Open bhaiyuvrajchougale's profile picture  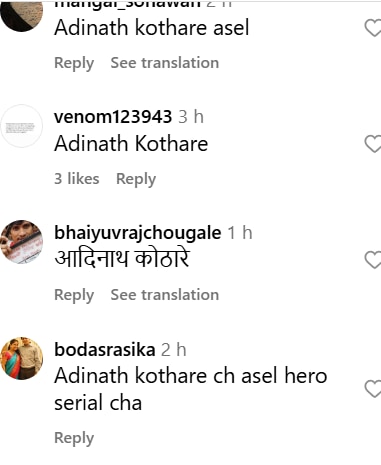(x=22, y=242)
